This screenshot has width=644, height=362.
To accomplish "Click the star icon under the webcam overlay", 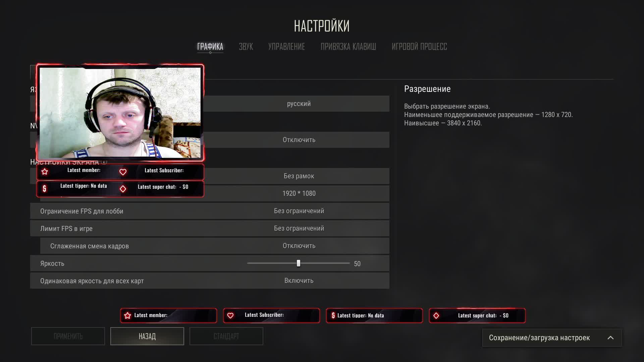I will (45, 172).
